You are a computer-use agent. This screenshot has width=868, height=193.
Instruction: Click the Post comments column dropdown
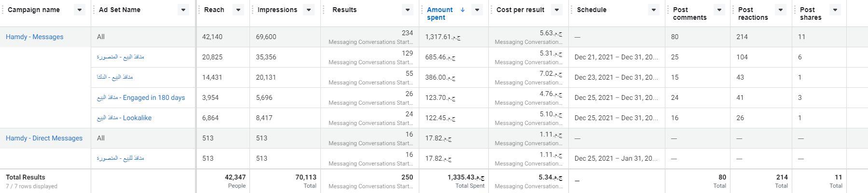pos(719,10)
